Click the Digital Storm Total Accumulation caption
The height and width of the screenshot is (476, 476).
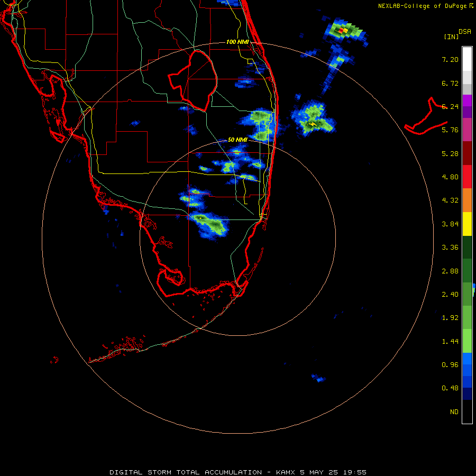click(238, 472)
